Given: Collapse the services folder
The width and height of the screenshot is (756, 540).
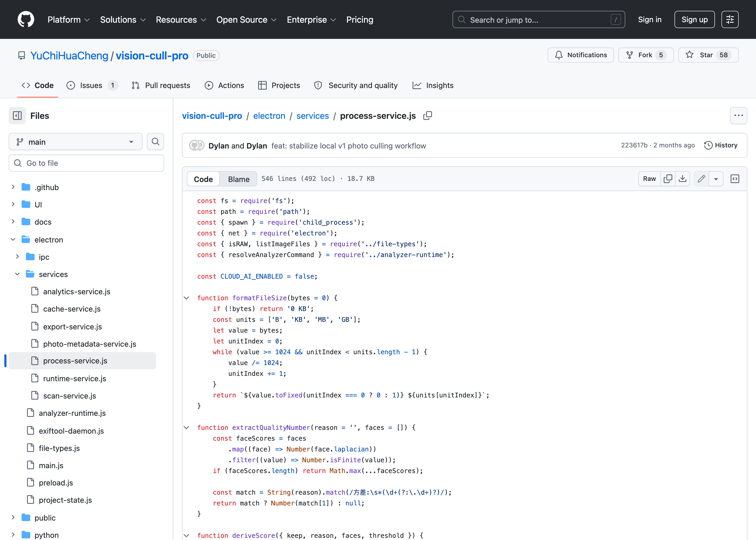Looking at the screenshot, I should coord(17,274).
